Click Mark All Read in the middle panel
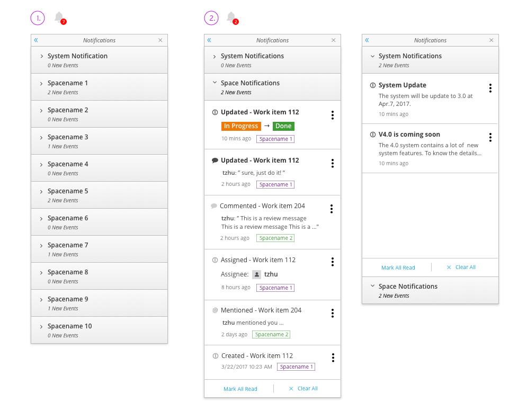This screenshot has height=420, width=527. (240, 388)
